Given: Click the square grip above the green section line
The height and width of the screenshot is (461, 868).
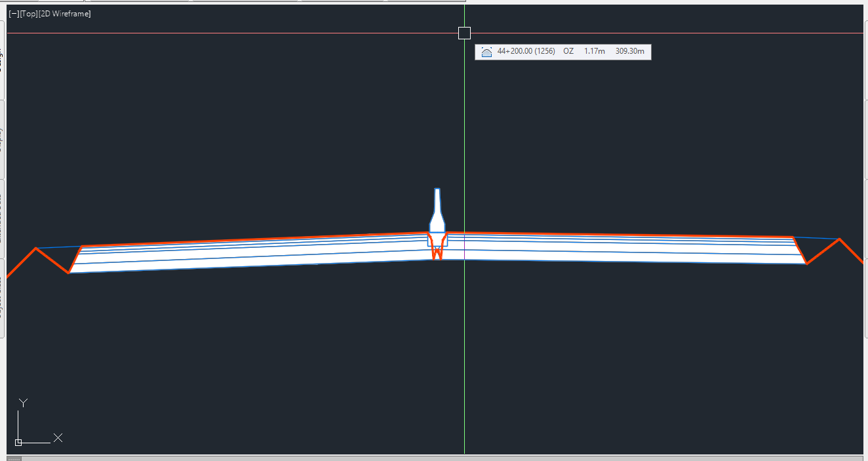Looking at the screenshot, I should click(x=464, y=33).
